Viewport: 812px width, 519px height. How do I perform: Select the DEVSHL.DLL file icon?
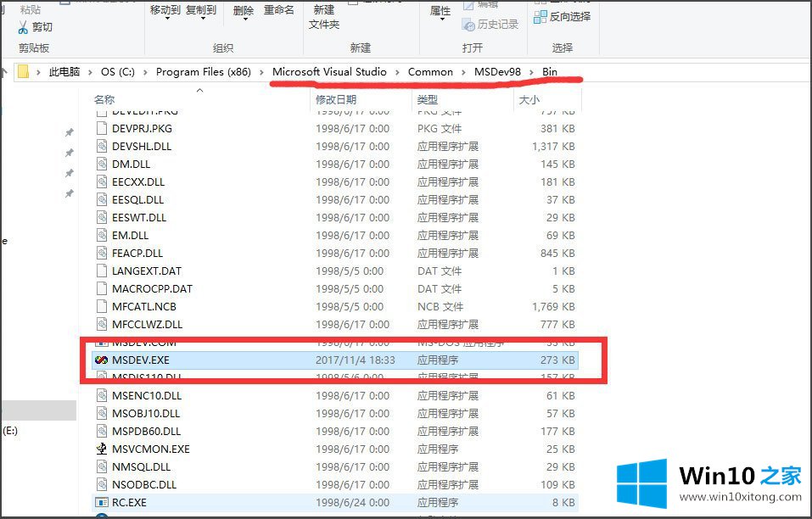[x=102, y=146]
